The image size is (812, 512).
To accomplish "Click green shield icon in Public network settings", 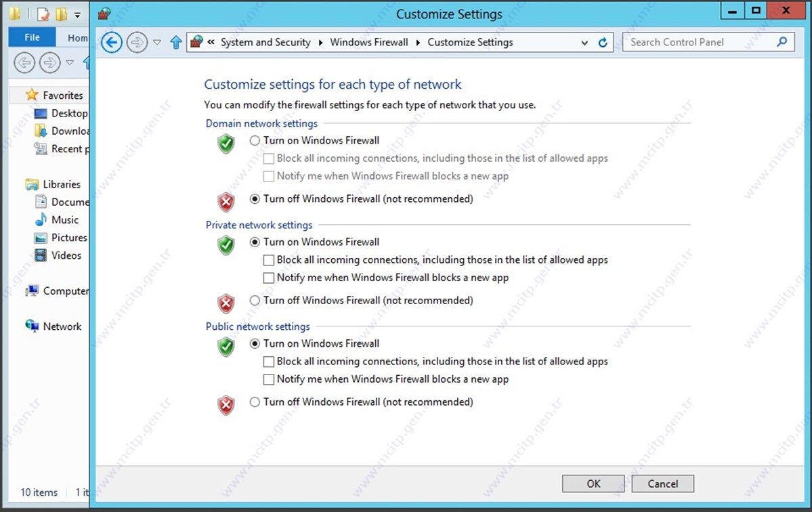I will 226,346.
